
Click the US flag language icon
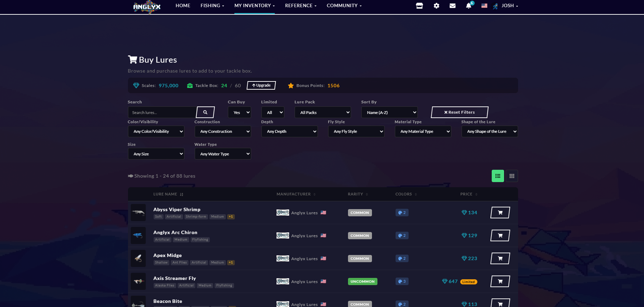(x=484, y=6)
